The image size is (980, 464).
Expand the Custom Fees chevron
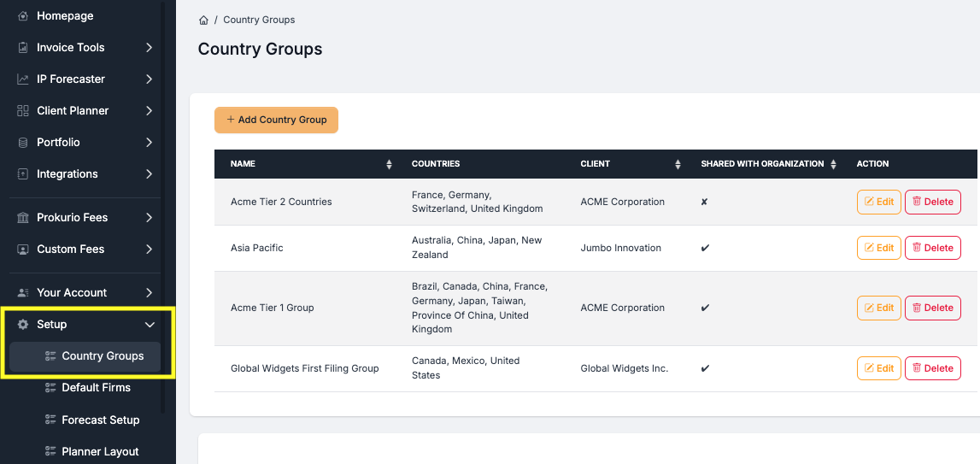pyautogui.click(x=149, y=250)
